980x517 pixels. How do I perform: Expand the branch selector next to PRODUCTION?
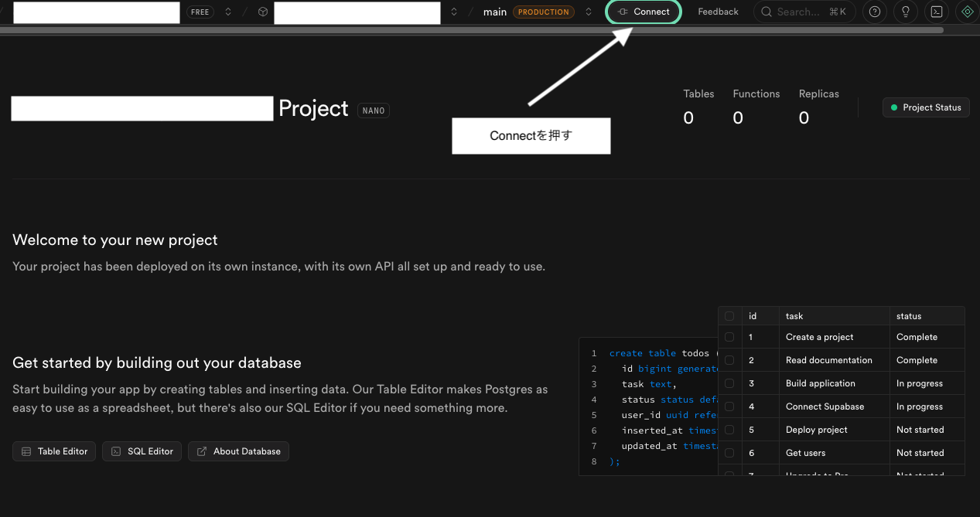589,12
